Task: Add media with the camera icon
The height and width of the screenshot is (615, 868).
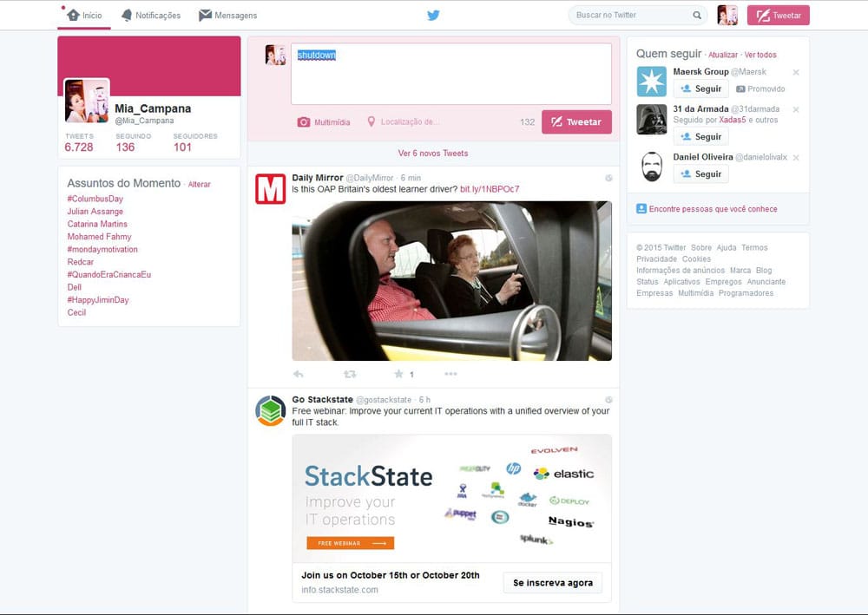Action: click(304, 122)
